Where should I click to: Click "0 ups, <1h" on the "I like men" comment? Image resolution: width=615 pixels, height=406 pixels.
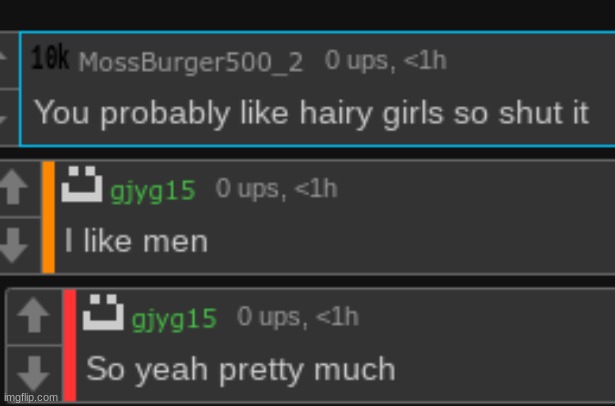tap(276, 189)
